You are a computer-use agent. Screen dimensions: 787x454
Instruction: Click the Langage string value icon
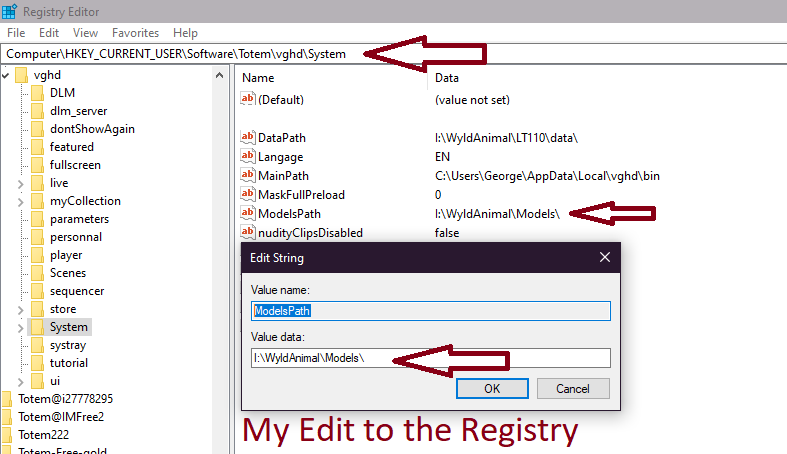click(249, 157)
